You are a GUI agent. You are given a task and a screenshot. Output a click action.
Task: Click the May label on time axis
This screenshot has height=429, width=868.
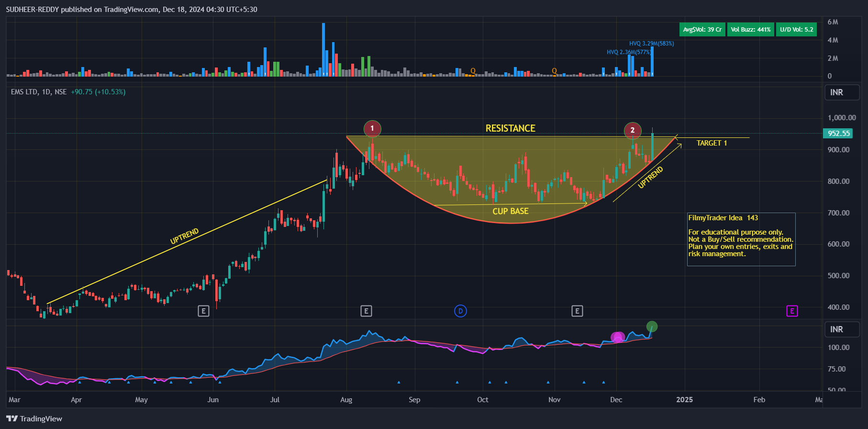pyautogui.click(x=141, y=400)
